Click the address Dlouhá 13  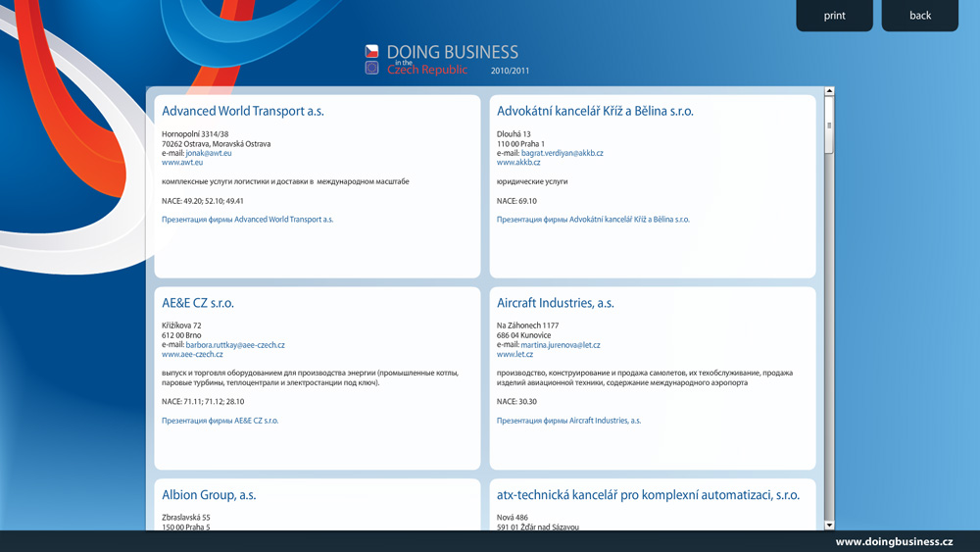click(x=514, y=134)
